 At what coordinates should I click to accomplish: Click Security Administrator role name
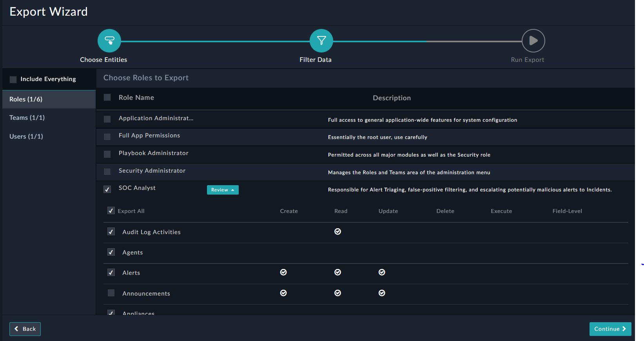[x=152, y=171]
